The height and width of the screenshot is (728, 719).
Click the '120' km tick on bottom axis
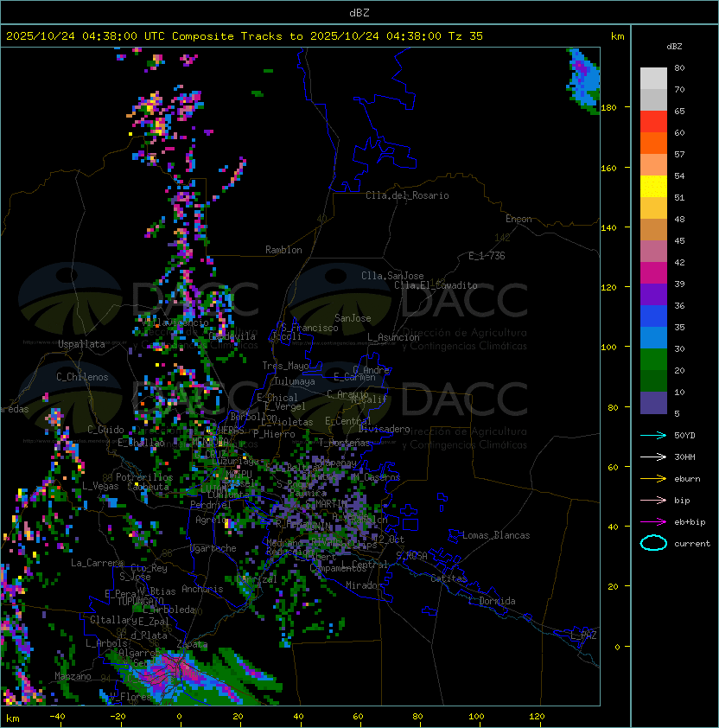click(x=537, y=717)
